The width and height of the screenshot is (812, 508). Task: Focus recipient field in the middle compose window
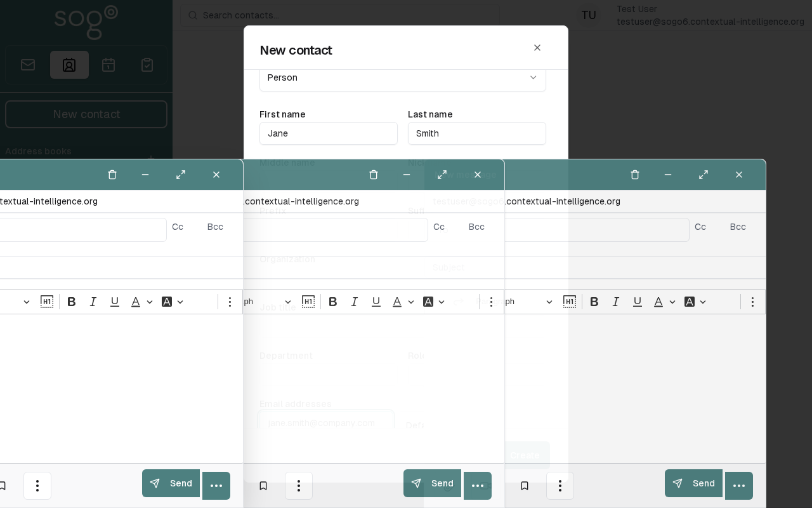pyautogui.click(x=336, y=230)
